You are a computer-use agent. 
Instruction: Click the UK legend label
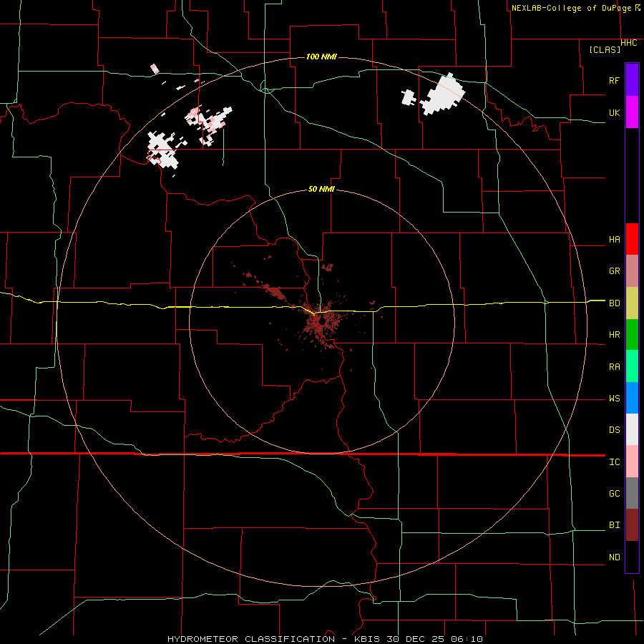click(614, 112)
